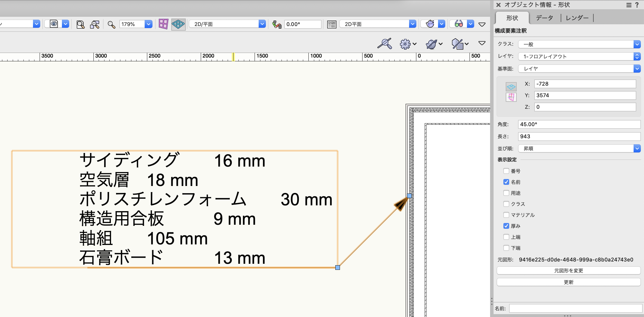
Task: Uncheck the 名前 checkbox
Action: coord(506,182)
